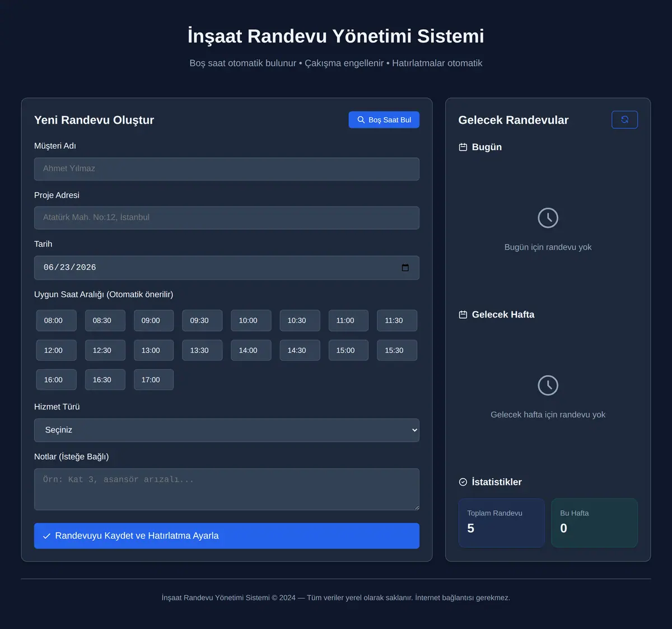Choose the 14:30 time slot
672x629 pixels.
[300, 350]
